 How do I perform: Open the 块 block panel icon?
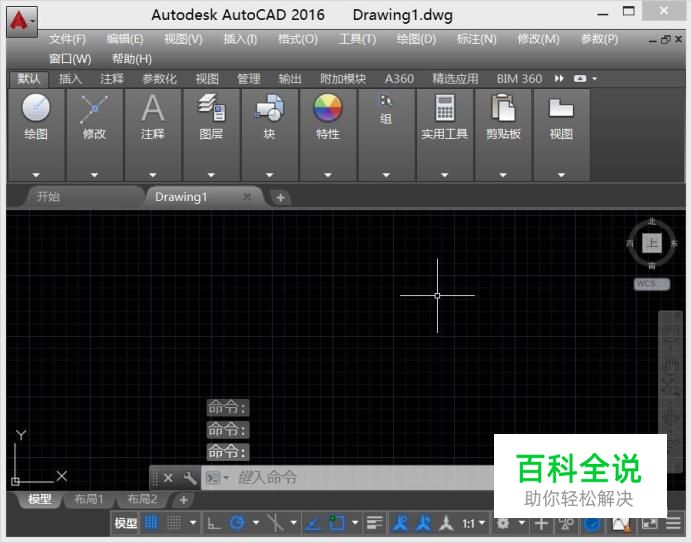point(269,108)
